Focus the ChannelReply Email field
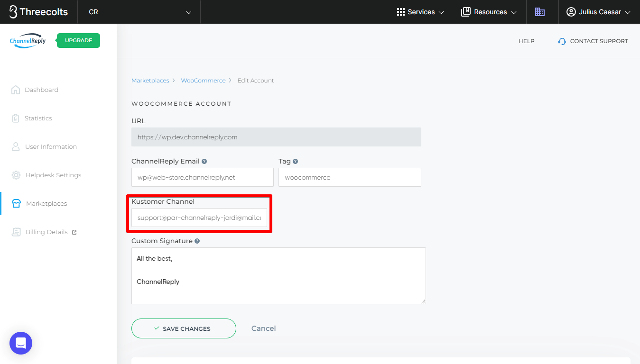 point(203,177)
